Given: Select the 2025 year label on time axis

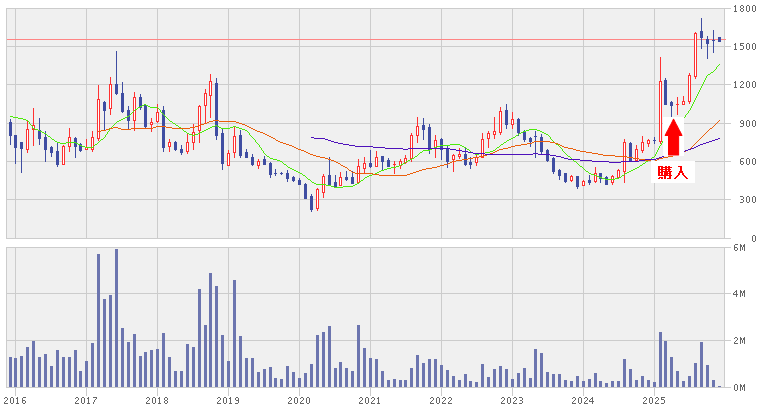Looking at the screenshot, I should coord(654,400).
